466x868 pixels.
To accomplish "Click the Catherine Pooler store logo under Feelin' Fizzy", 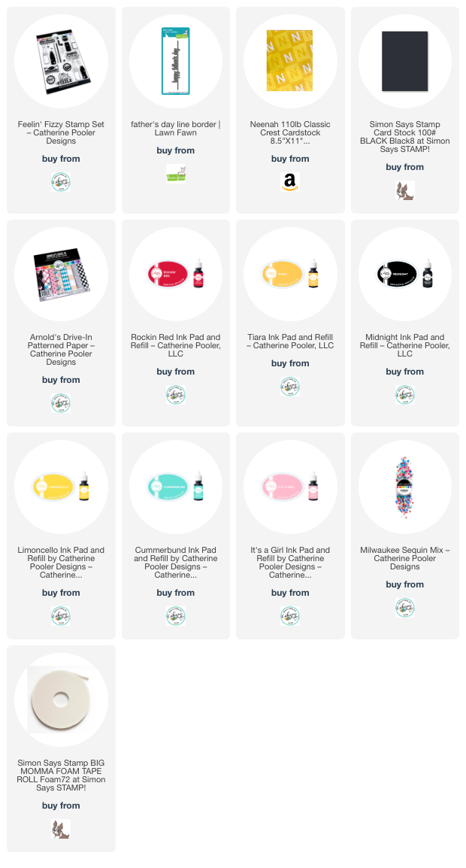I will 61,182.
